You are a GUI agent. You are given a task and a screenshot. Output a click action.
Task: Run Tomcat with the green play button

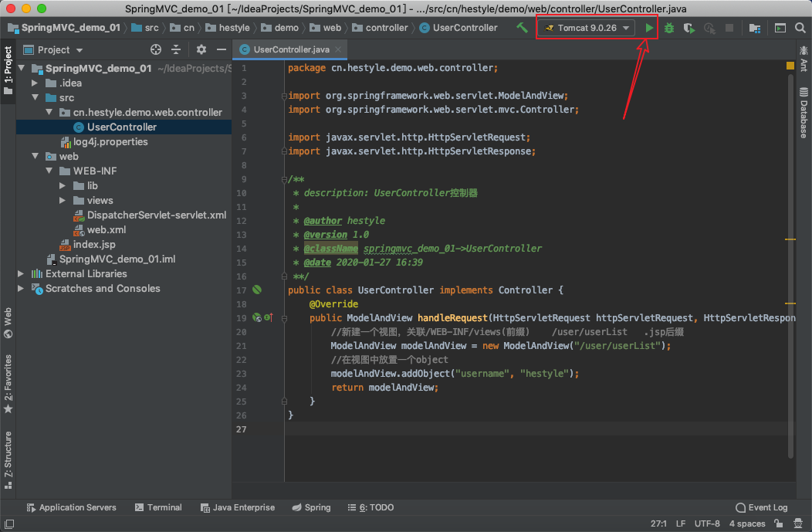pos(649,28)
